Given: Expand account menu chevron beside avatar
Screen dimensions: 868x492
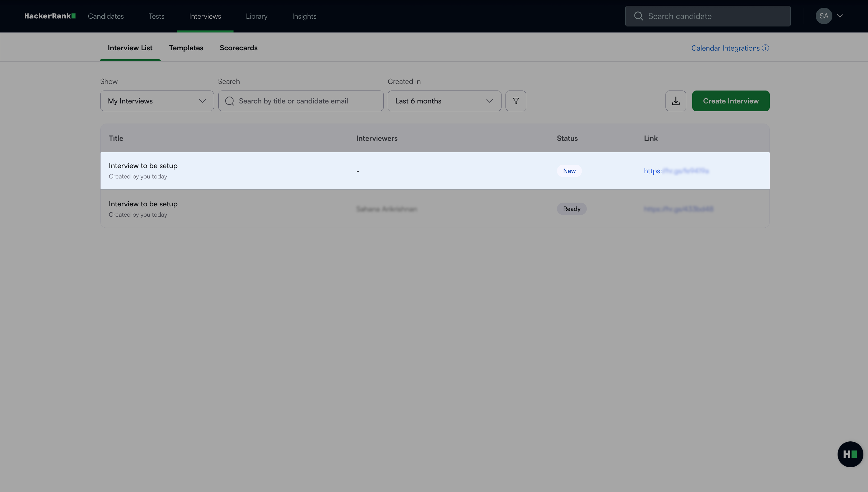Looking at the screenshot, I should 840,16.
